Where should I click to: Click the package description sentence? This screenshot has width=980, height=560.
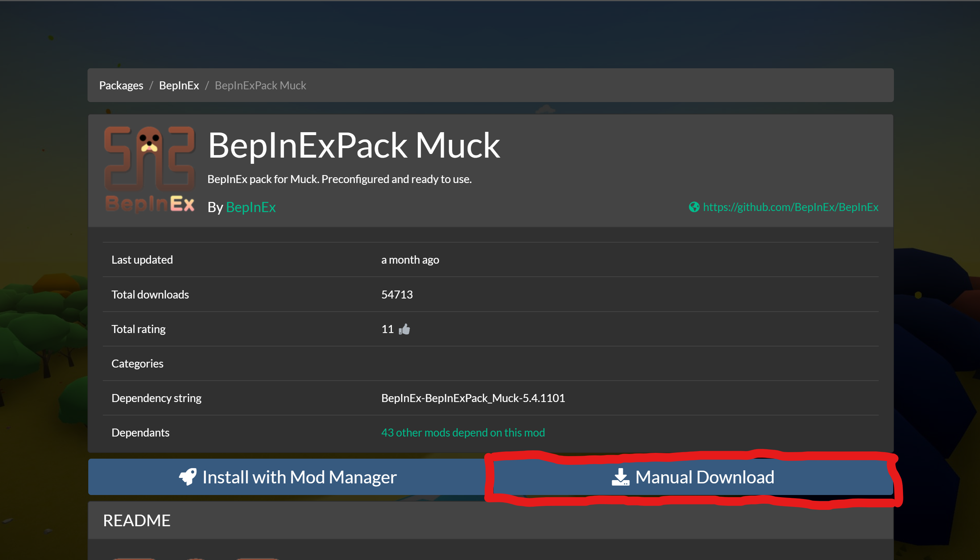[339, 179]
